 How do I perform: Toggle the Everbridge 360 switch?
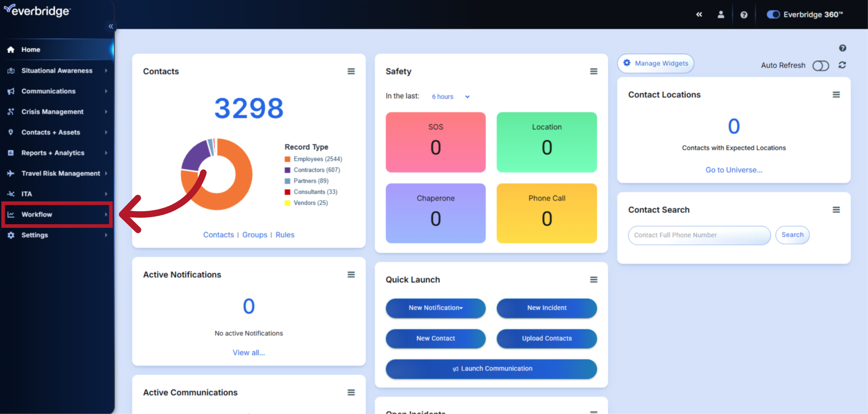coord(774,14)
